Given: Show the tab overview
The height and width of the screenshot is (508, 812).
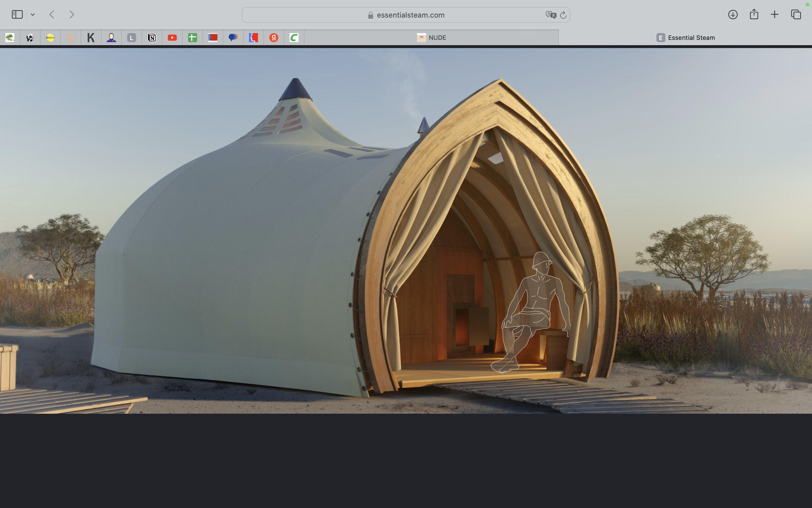Looking at the screenshot, I should [796, 14].
